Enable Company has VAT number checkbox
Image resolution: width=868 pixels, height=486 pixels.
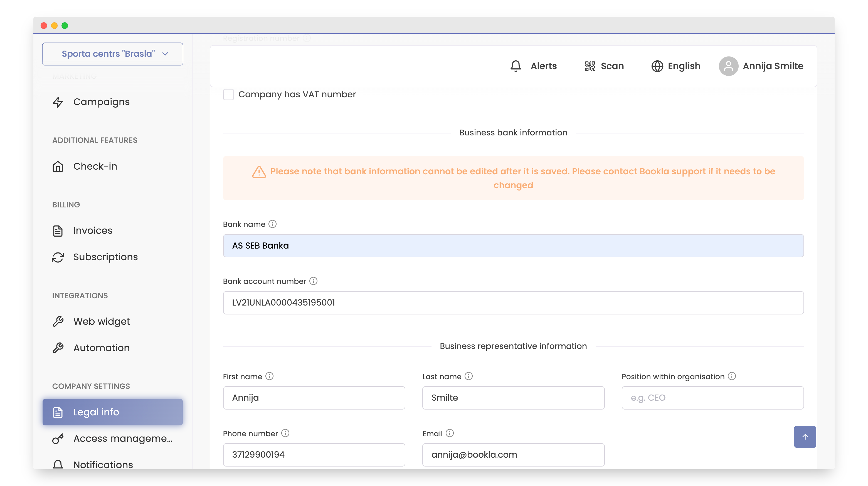click(228, 94)
